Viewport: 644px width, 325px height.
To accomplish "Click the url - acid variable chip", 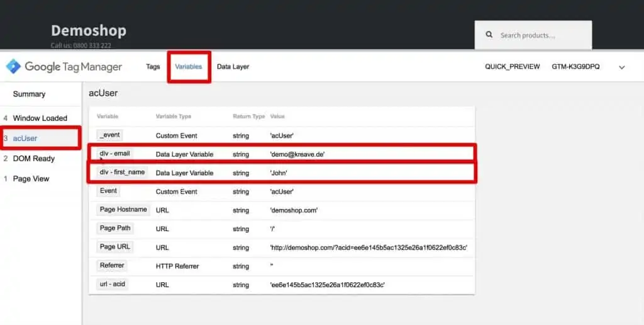I will point(112,284).
